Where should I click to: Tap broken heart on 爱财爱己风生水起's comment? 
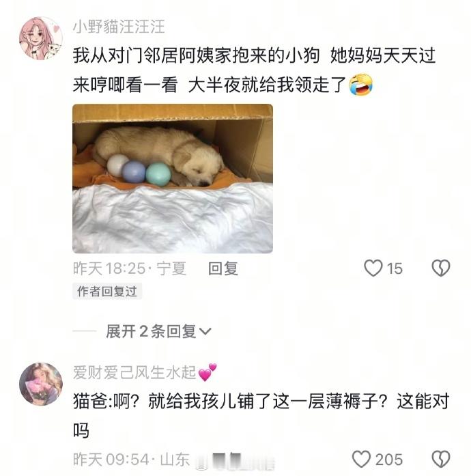(x=441, y=459)
